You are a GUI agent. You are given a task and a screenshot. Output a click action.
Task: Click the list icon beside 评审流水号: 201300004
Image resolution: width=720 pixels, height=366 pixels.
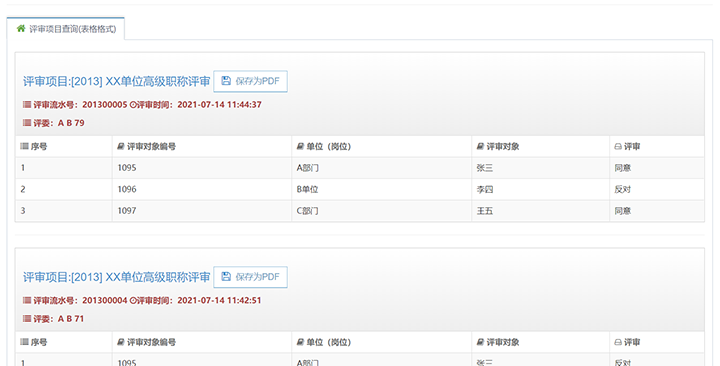click(x=27, y=300)
